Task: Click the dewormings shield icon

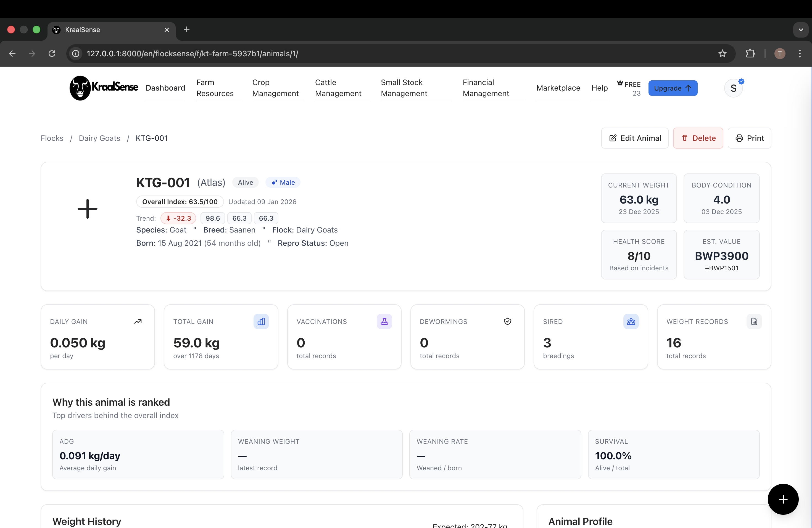Action: [507, 321]
